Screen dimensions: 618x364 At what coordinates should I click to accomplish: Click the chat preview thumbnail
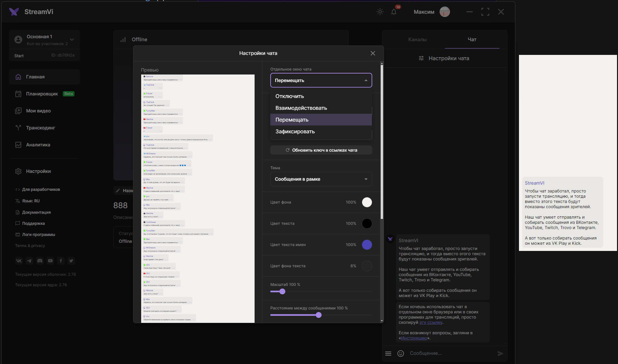[198, 199]
